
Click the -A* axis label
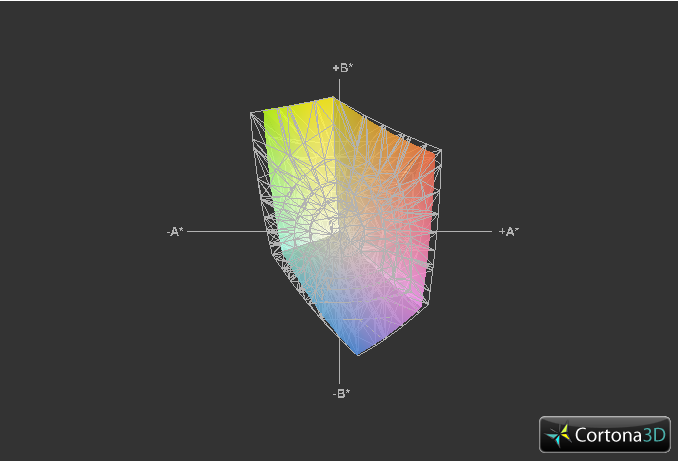point(175,232)
